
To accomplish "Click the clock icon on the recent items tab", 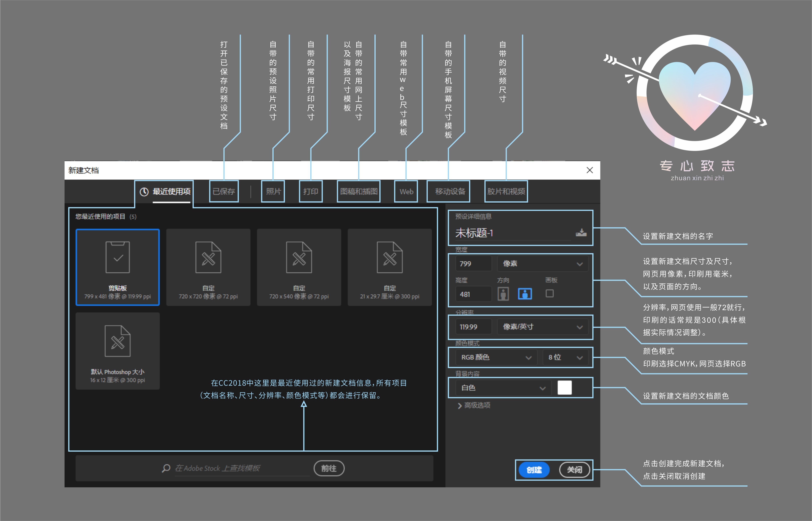I will point(144,192).
